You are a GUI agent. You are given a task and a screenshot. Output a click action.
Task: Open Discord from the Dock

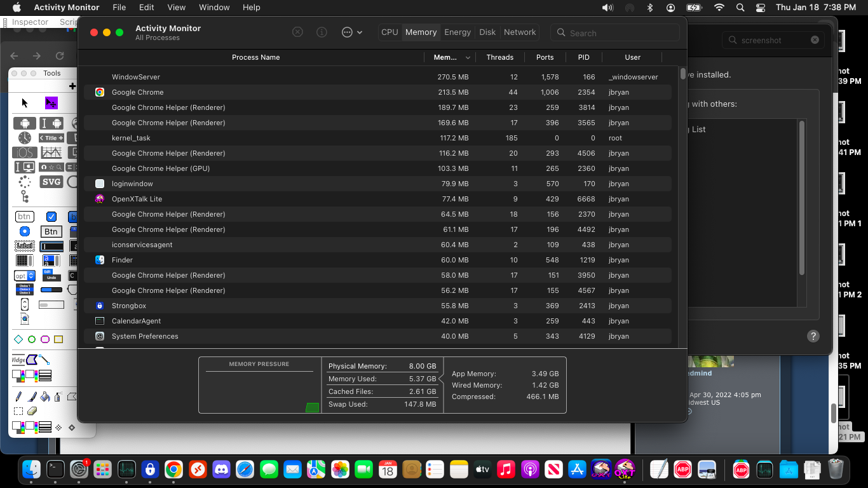tap(221, 470)
